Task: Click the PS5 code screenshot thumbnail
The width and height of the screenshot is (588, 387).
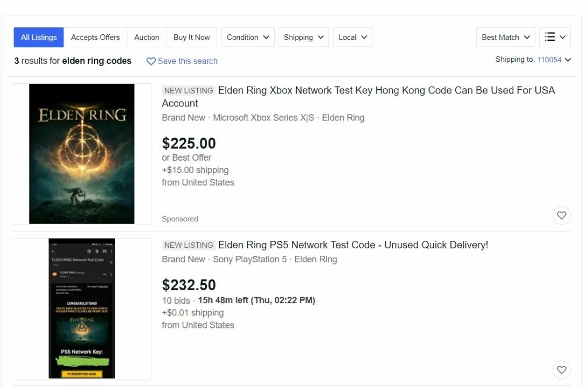Action: (82, 307)
